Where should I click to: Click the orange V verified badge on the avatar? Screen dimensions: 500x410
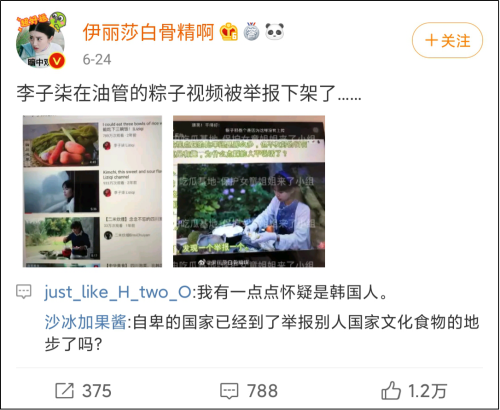(x=57, y=61)
